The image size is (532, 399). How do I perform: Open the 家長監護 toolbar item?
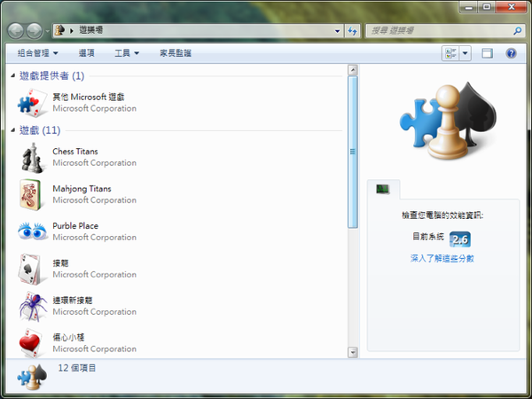[x=176, y=53]
